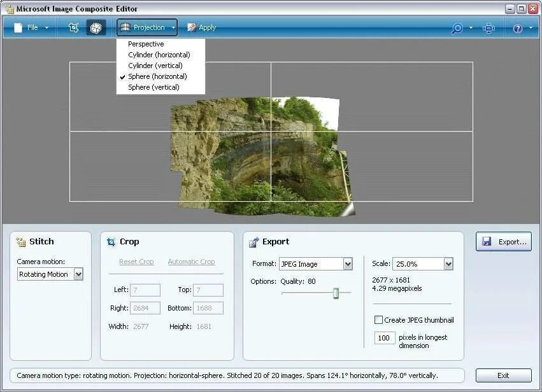The image size is (542, 392).
Task: Click the fit-to-window icon
Action: pyautogui.click(x=489, y=28)
